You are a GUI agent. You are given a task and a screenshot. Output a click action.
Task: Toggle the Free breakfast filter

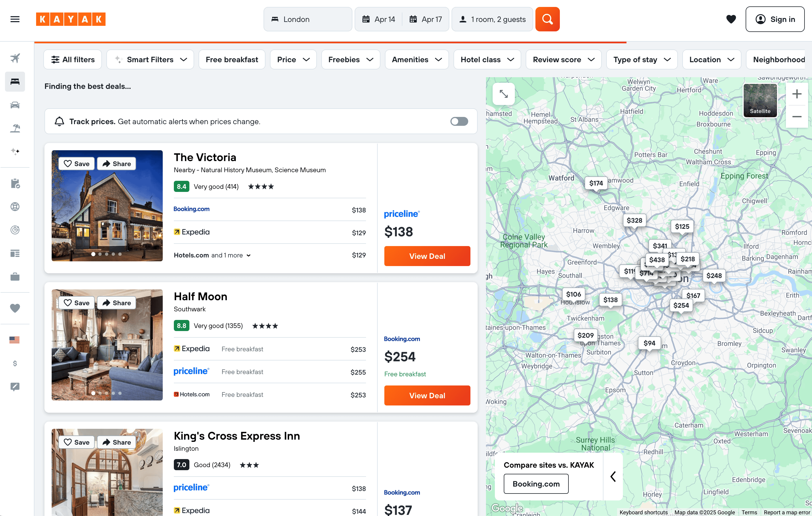232,60
